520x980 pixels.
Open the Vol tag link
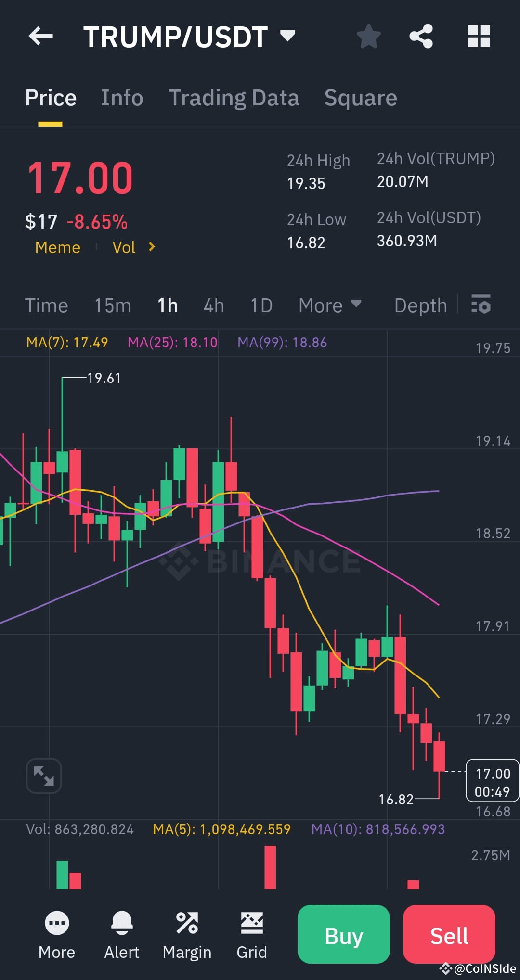124,247
